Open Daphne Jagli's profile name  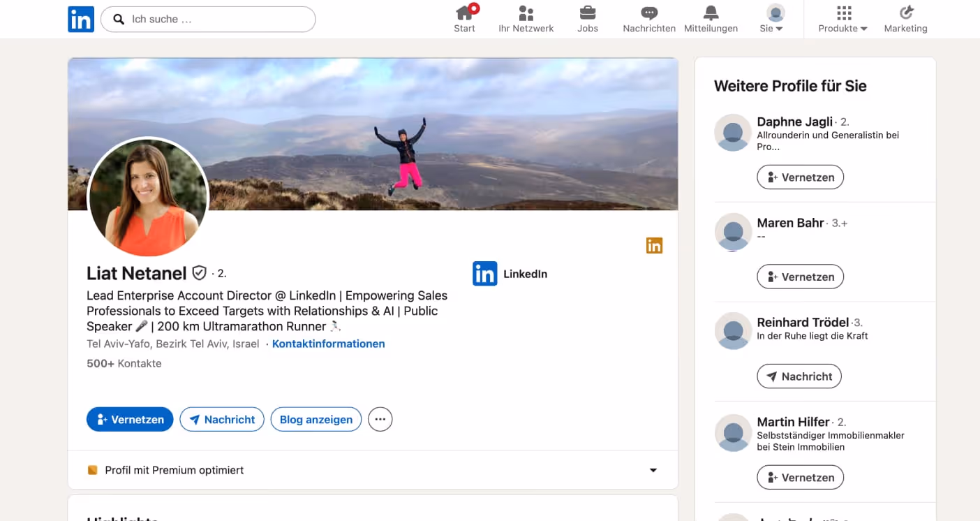[x=794, y=122]
